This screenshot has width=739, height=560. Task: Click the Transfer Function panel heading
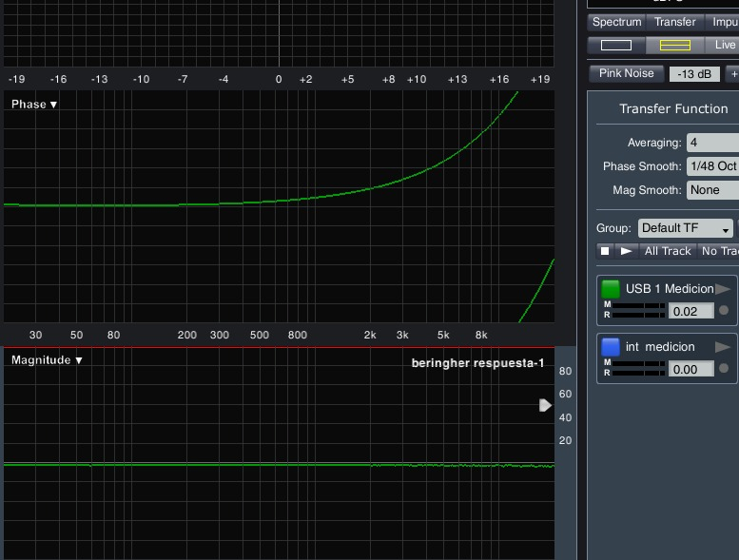pos(673,108)
